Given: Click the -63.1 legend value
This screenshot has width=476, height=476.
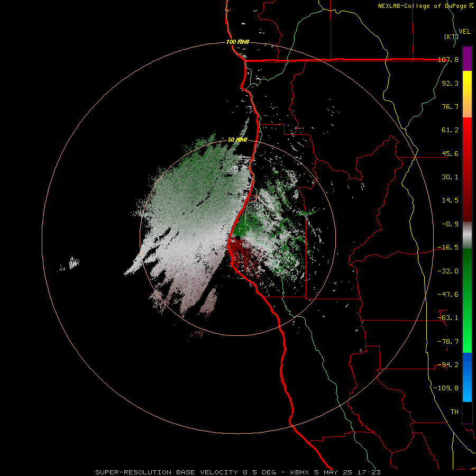Looking at the screenshot, I should pos(448,318).
